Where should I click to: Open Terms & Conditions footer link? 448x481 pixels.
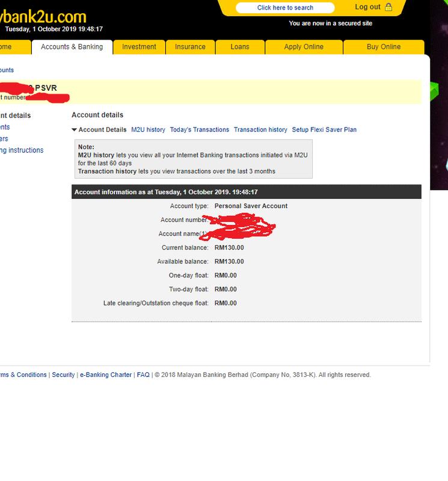23,375
